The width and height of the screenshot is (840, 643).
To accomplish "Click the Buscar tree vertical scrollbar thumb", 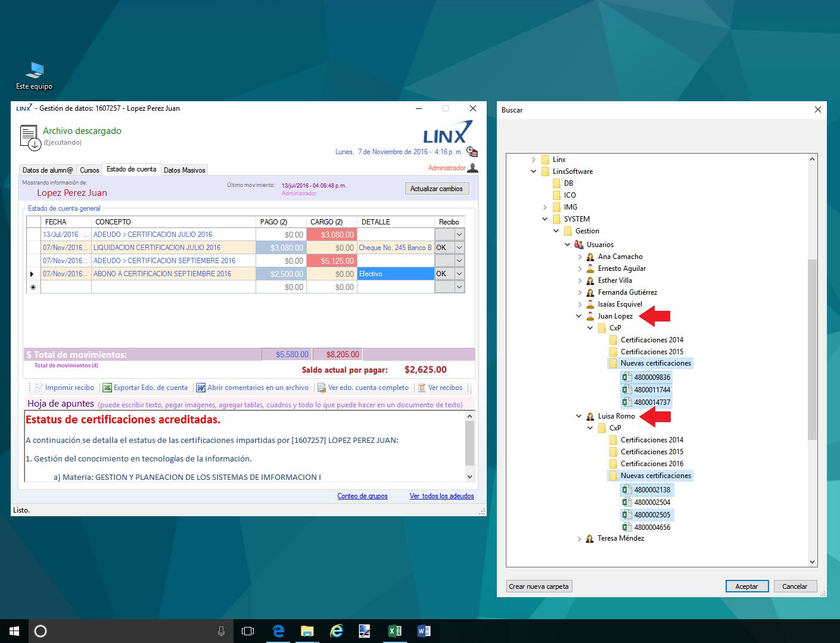I will click(x=812, y=349).
